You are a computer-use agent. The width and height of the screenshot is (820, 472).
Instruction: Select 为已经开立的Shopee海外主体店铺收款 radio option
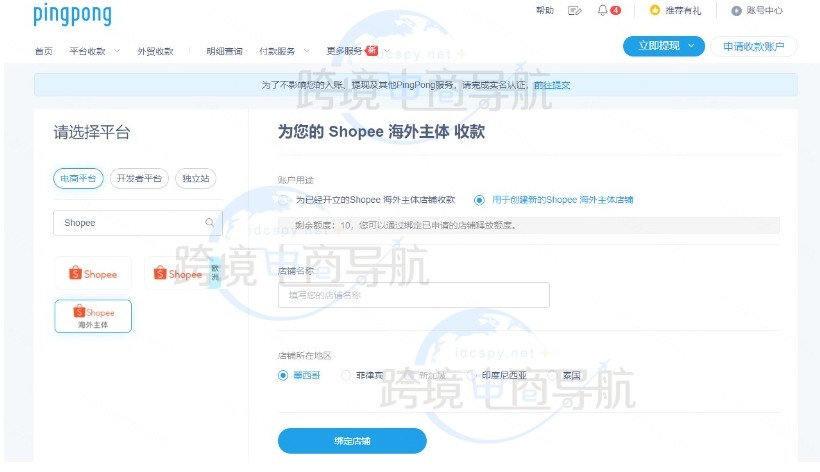coord(283,200)
